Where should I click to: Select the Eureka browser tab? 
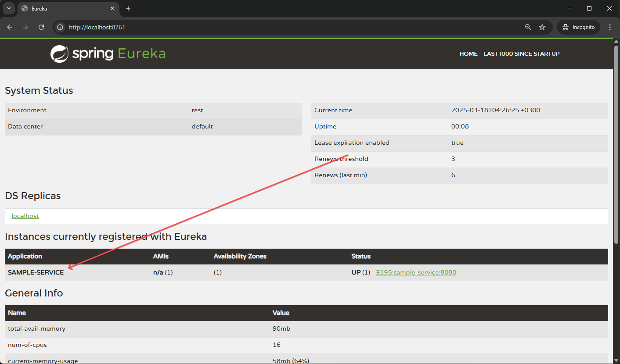coord(68,9)
